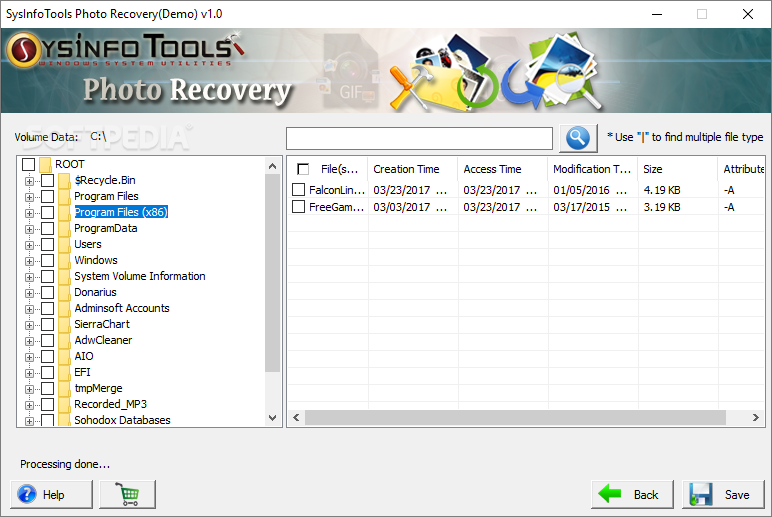Click the file type search input field

pos(419,138)
